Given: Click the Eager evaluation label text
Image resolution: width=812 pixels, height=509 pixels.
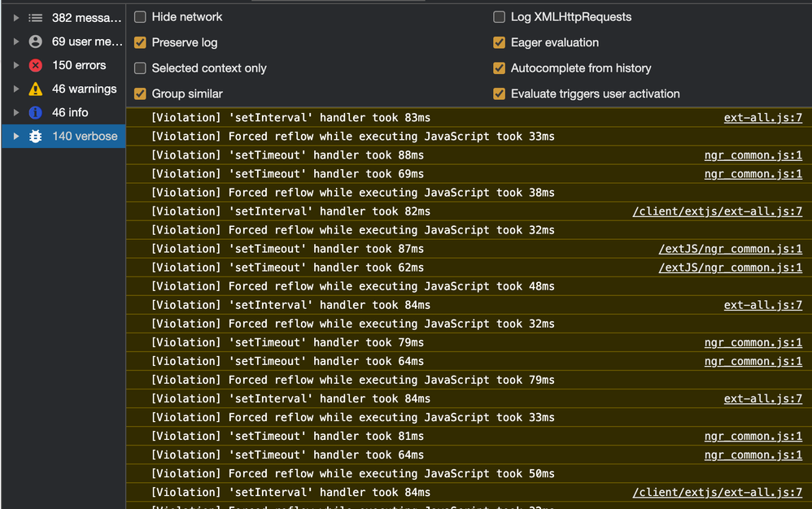Looking at the screenshot, I should click(555, 42).
